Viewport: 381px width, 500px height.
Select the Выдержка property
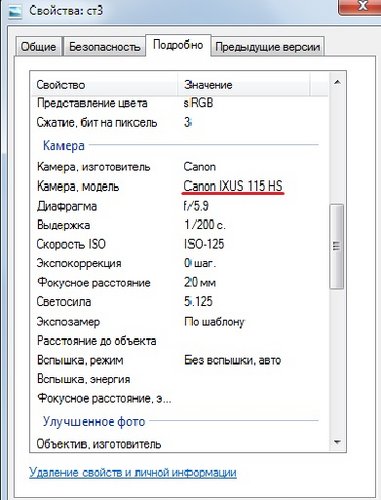tap(63, 225)
